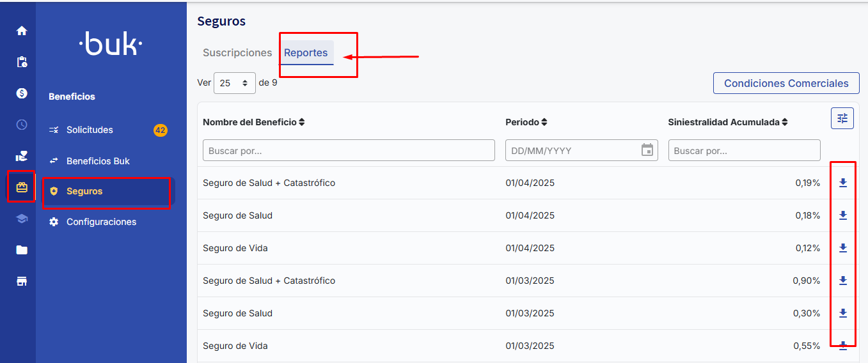Open the store icon in sidebar
Viewport: 868px width, 363px height.
click(22, 281)
